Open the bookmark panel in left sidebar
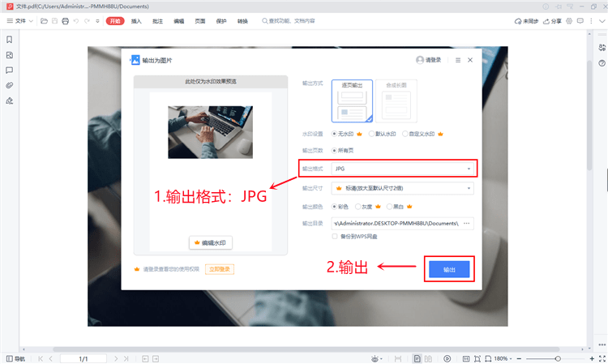The width and height of the screenshot is (608, 364). [9, 40]
